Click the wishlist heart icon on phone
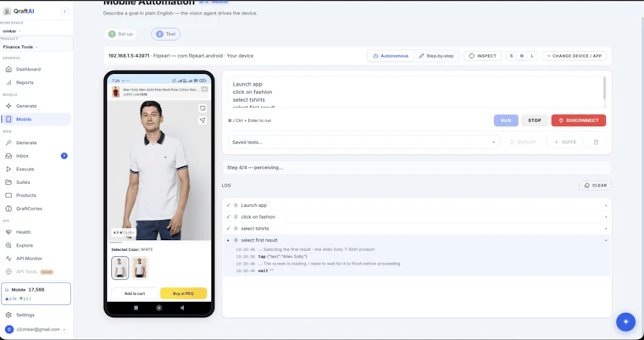 (203, 109)
